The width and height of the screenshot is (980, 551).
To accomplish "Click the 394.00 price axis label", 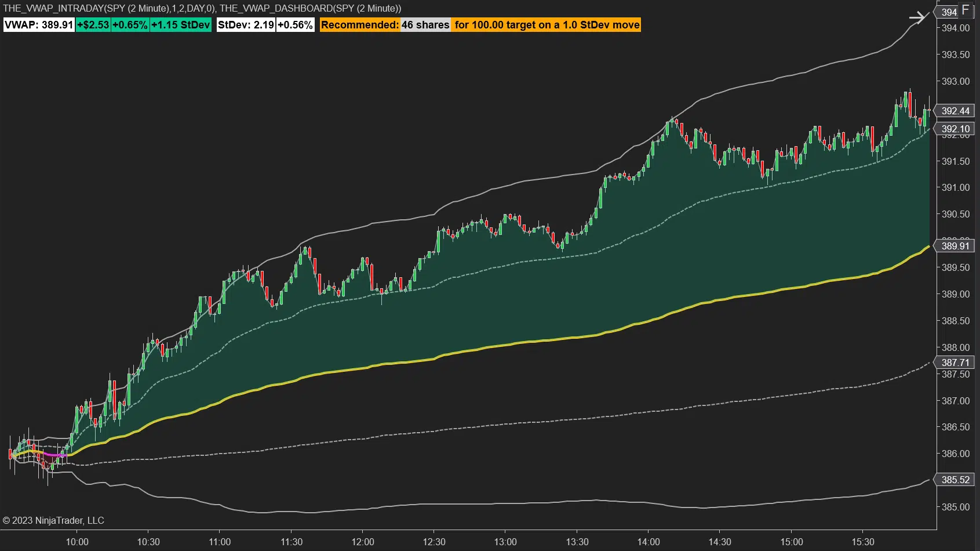I will pos(955,28).
